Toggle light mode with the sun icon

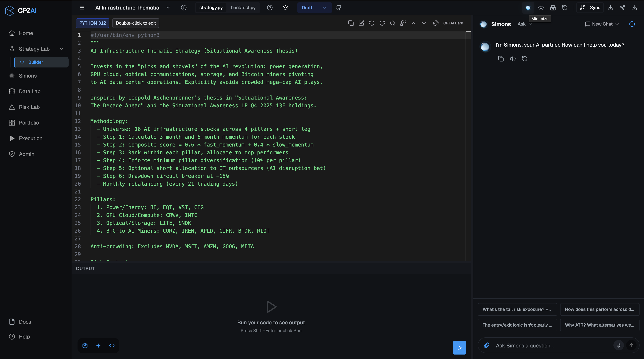541,7
